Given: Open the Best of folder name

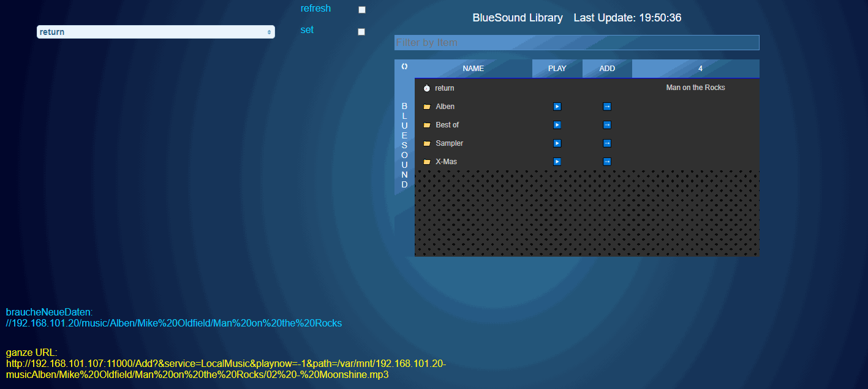Looking at the screenshot, I should point(447,125).
